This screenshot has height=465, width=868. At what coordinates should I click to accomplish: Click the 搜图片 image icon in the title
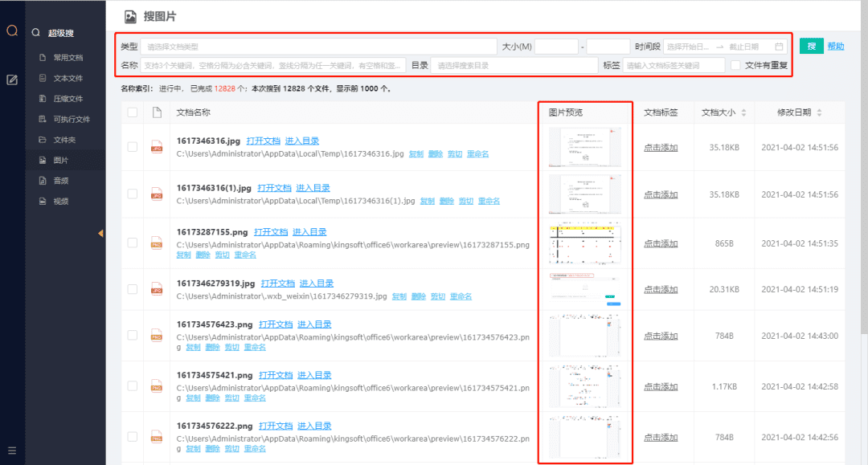coord(130,17)
